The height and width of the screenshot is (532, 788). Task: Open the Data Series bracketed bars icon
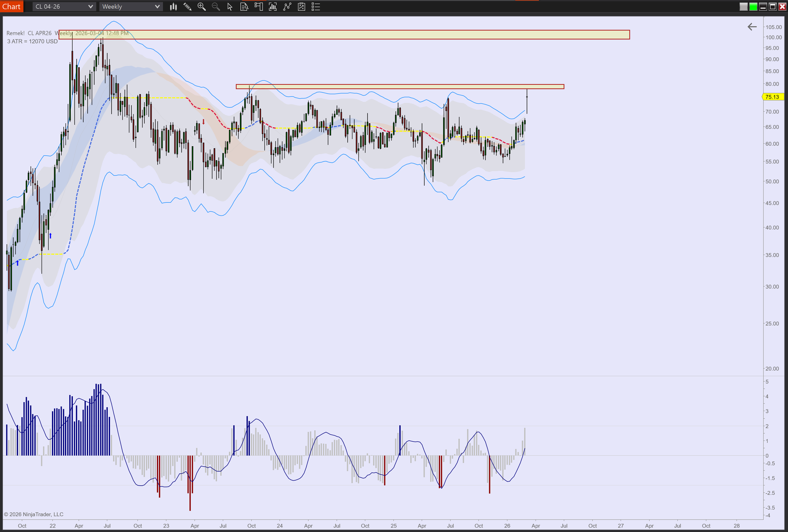click(x=273, y=6)
